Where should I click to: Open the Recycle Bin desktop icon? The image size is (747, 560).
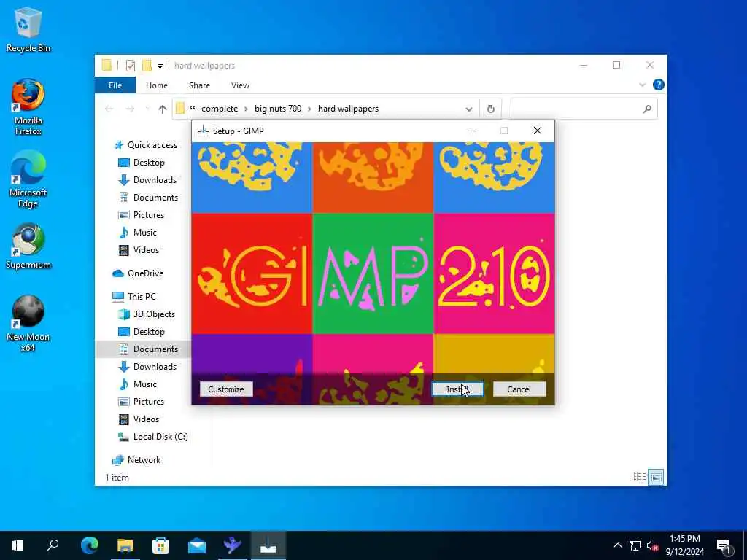coord(28,30)
